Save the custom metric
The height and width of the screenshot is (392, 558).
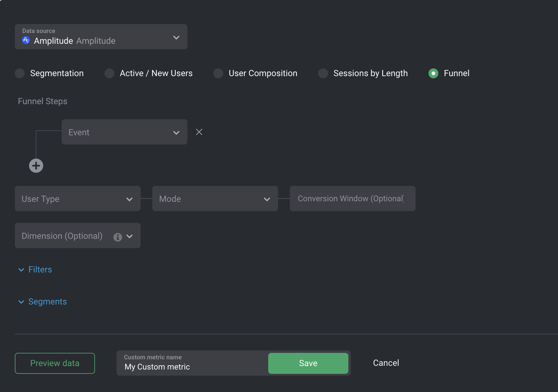pyautogui.click(x=308, y=363)
